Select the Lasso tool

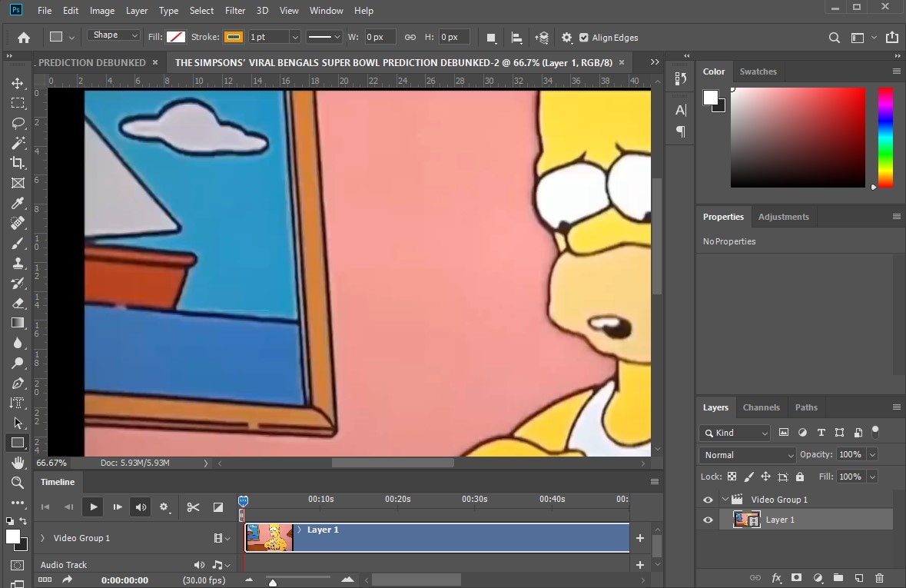18,123
